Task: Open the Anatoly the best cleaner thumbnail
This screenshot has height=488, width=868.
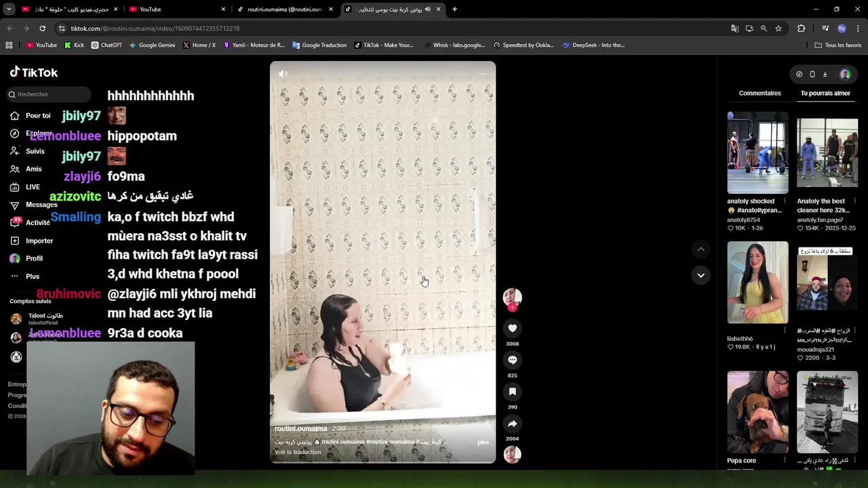Action: click(827, 152)
